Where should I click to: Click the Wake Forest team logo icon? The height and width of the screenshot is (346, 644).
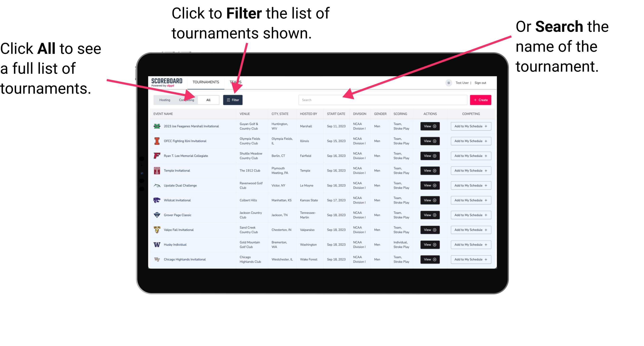click(x=157, y=259)
